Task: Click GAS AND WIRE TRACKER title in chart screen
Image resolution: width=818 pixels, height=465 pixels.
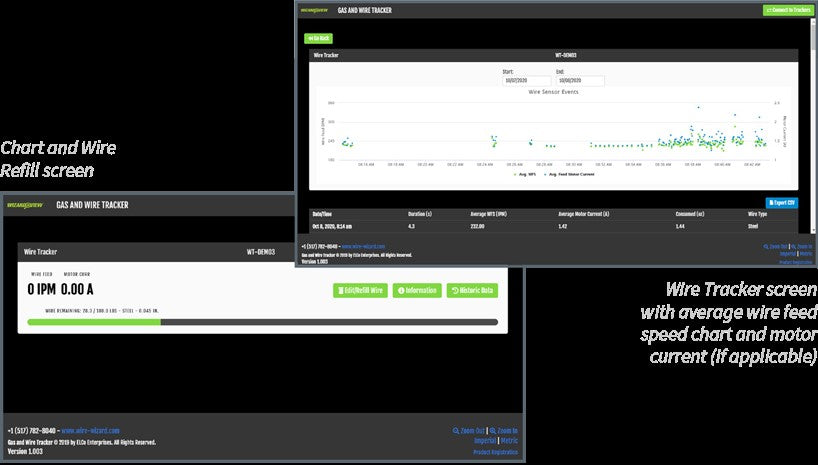Action: 365,10
